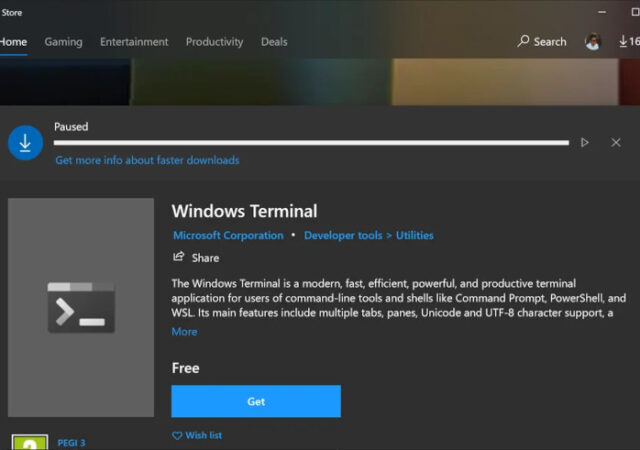Viewport: 640px width, 450px height.
Task: Click the PEGI 3 rating badge
Action: pos(30,442)
